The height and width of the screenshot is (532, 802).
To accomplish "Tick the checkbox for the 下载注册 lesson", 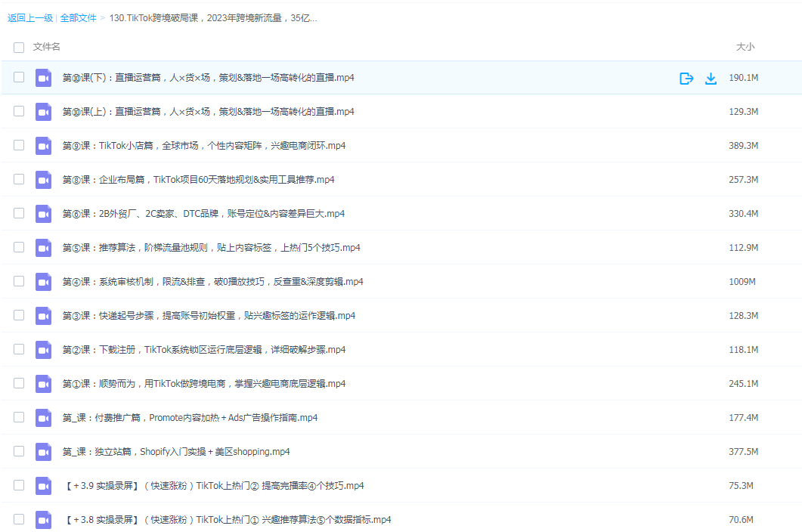I will tap(19, 350).
